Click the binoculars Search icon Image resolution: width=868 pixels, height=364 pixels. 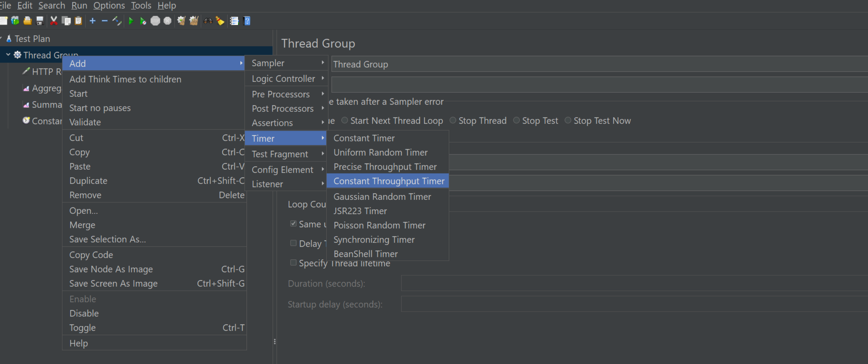coord(208,21)
